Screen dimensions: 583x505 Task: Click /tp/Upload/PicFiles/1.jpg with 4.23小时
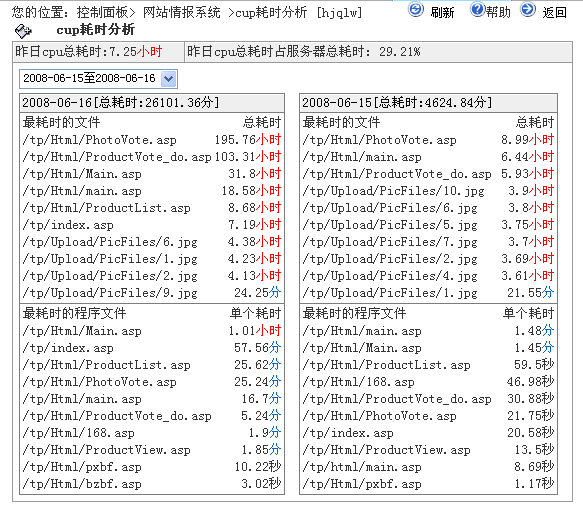152,259
